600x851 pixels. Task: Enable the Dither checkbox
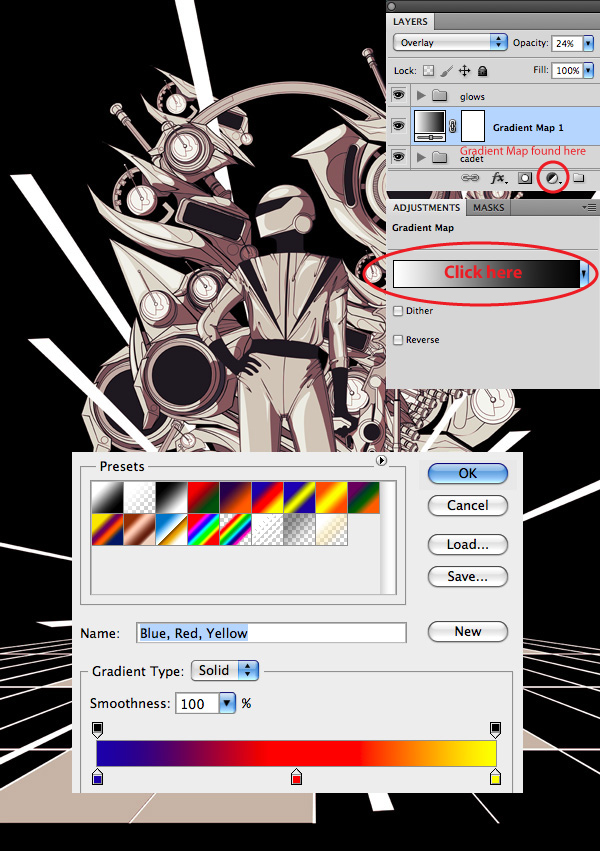click(x=398, y=311)
